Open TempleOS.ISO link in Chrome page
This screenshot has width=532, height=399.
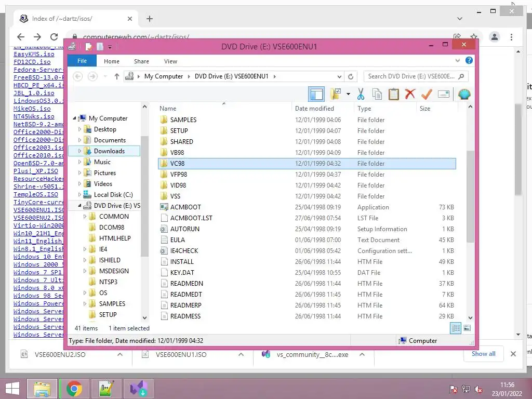pos(36,195)
